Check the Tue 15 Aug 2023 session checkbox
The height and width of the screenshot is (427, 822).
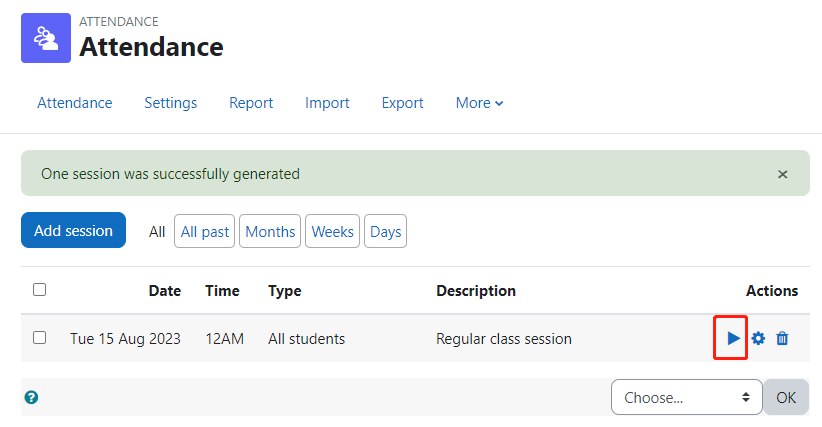coord(39,337)
